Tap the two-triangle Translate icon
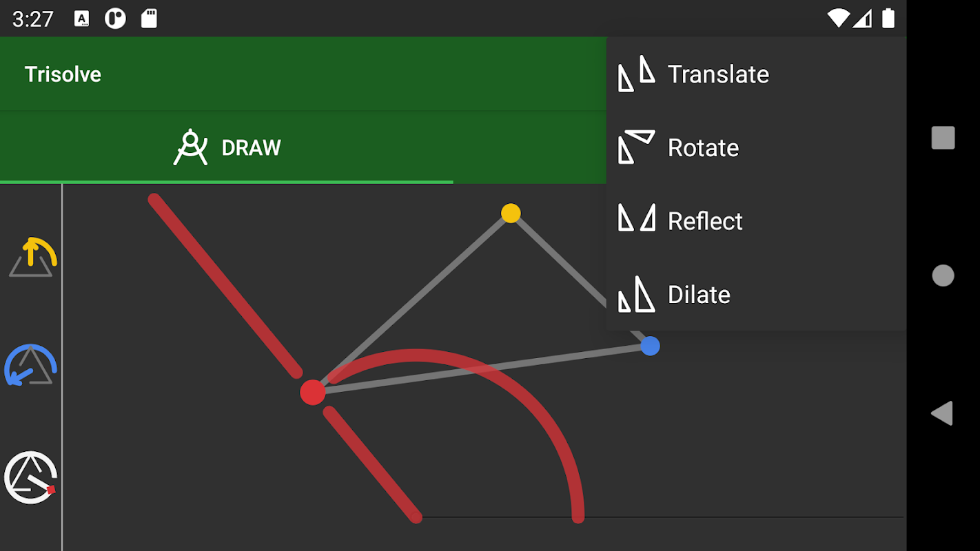 point(636,74)
